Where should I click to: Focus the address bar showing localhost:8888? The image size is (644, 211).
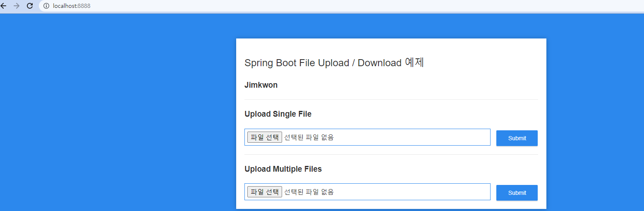tap(341, 6)
